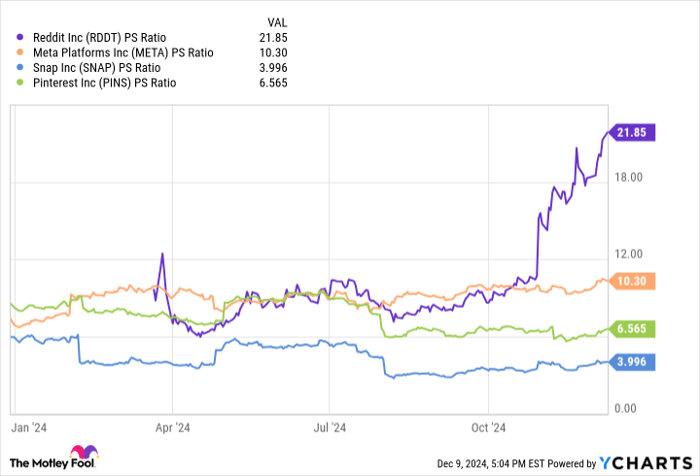This screenshot has width=700, height=476.
Task: Click the orange Meta Platforms legend dot
Action: coord(20,53)
